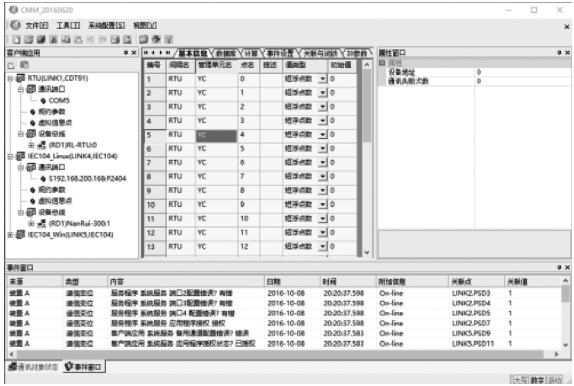Screen dimensions: 574x386
Task: Click the Open folder toolbar icon
Action: pyautogui.click(x=29, y=40)
